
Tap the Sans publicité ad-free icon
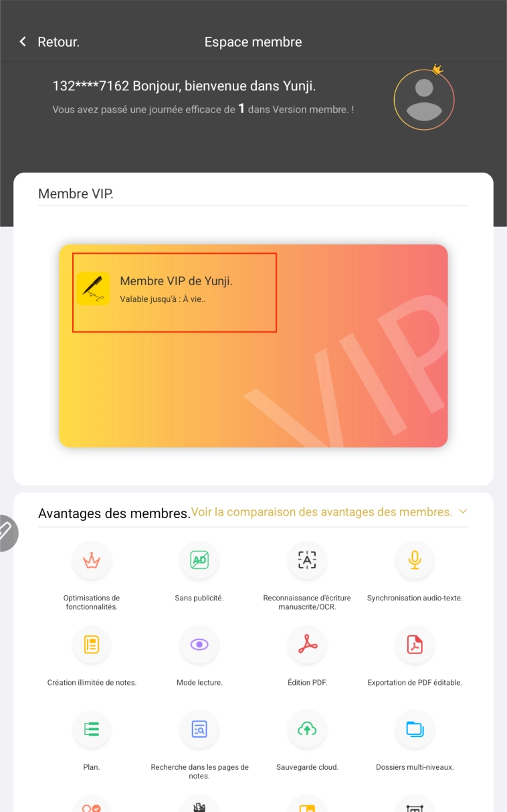199,560
